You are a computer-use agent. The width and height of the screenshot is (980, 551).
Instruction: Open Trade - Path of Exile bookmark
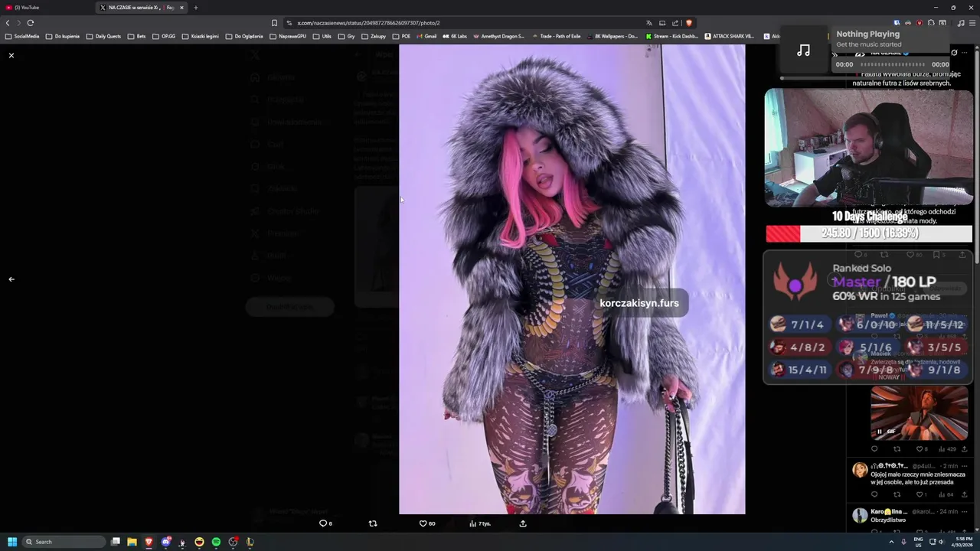556,36
